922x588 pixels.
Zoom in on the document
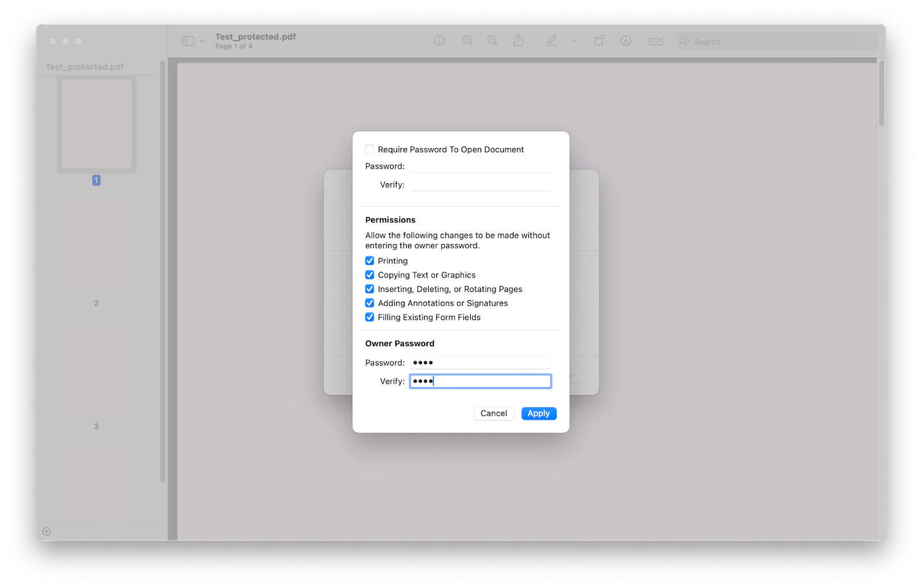tap(492, 41)
